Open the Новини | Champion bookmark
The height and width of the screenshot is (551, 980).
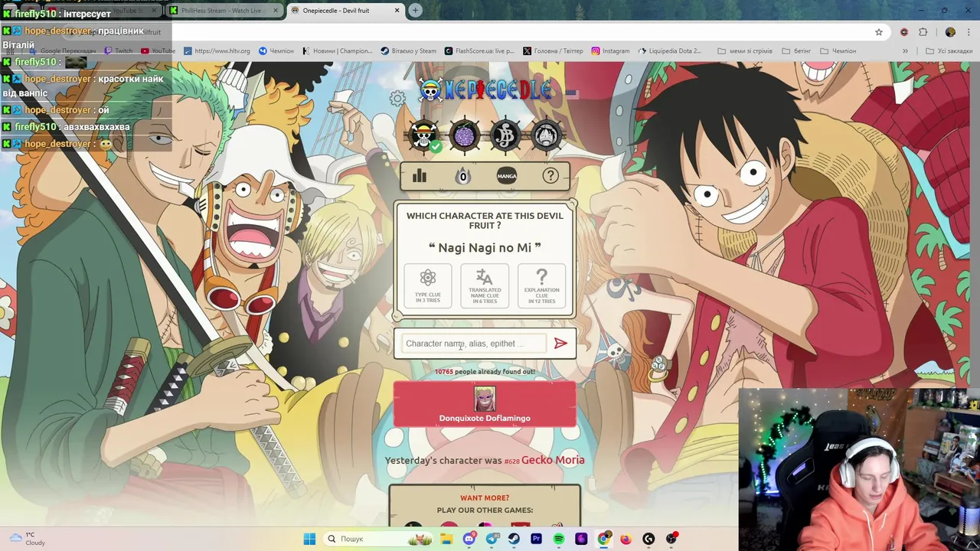pos(337,51)
